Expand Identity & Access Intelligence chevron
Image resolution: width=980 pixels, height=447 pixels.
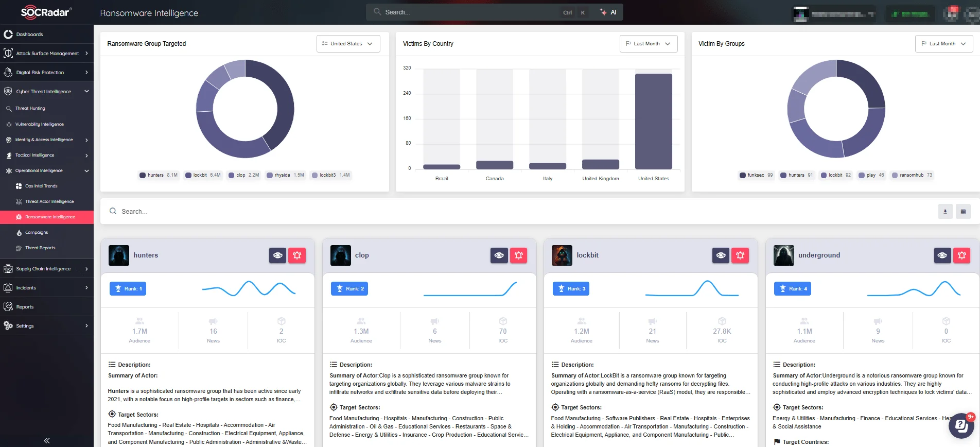pos(86,140)
